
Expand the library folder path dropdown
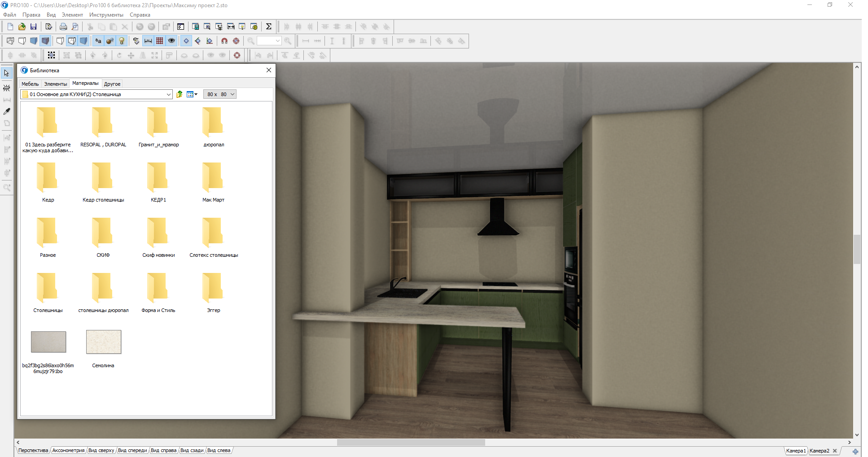point(168,94)
